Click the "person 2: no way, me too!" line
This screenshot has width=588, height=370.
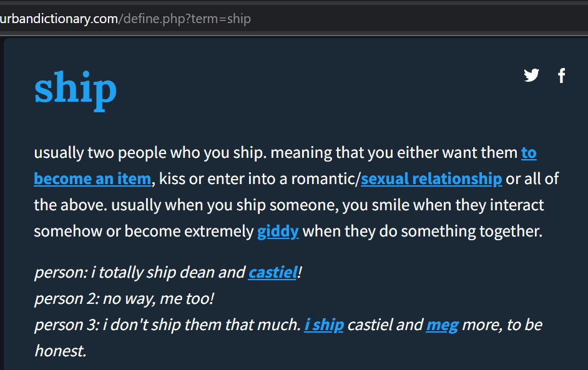pos(124,299)
